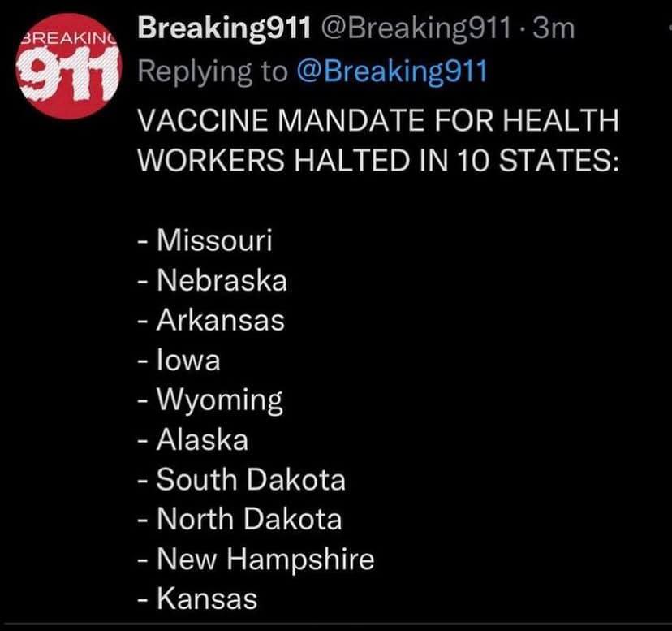Click the gray 'Replying to' label
This screenshot has width=672, height=631.
pos(213,71)
